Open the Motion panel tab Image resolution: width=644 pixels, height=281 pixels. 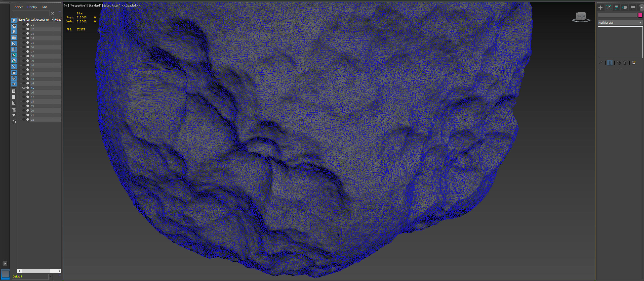tap(625, 8)
